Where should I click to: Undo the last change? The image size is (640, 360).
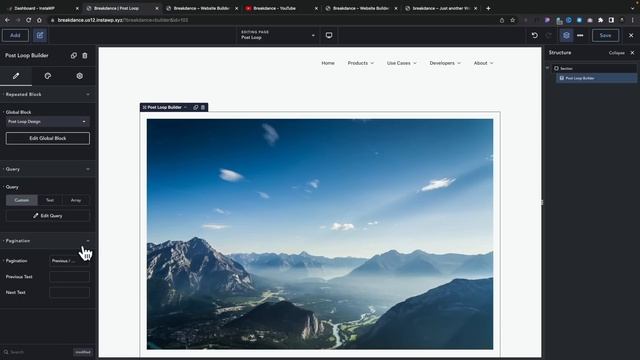pos(535,36)
